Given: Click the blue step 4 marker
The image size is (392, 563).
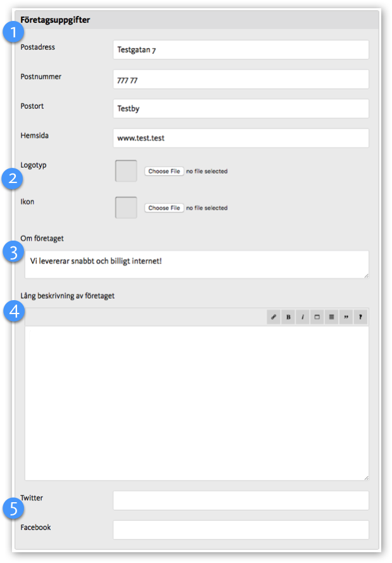Looking at the screenshot, I should tap(13, 310).
